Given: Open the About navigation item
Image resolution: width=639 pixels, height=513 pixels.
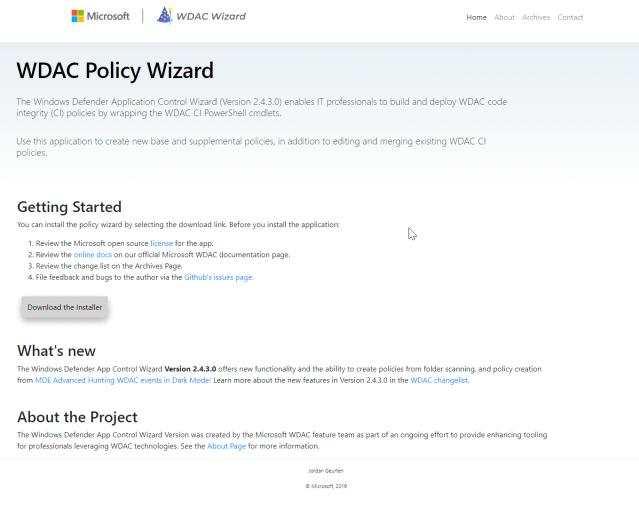Looking at the screenshot, I should (504, 17).
